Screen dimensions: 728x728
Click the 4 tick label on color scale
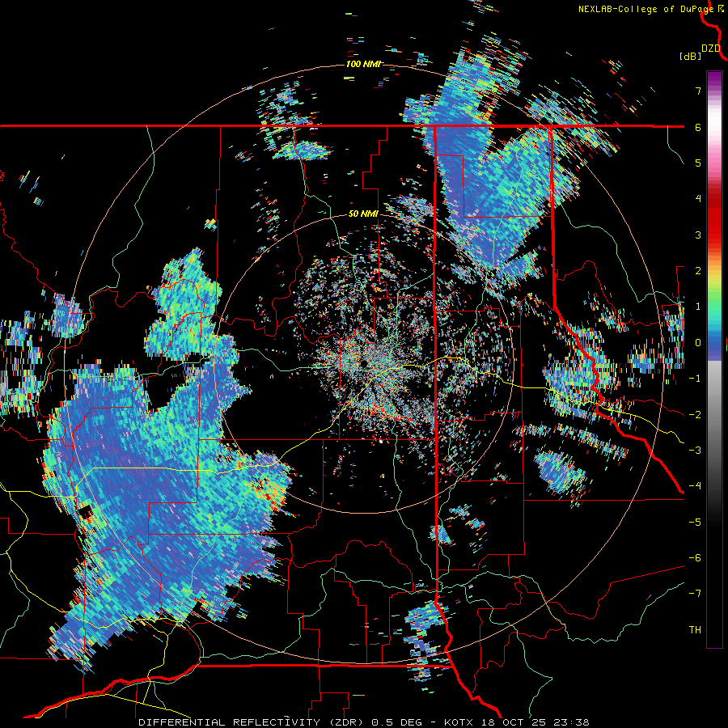698,199
